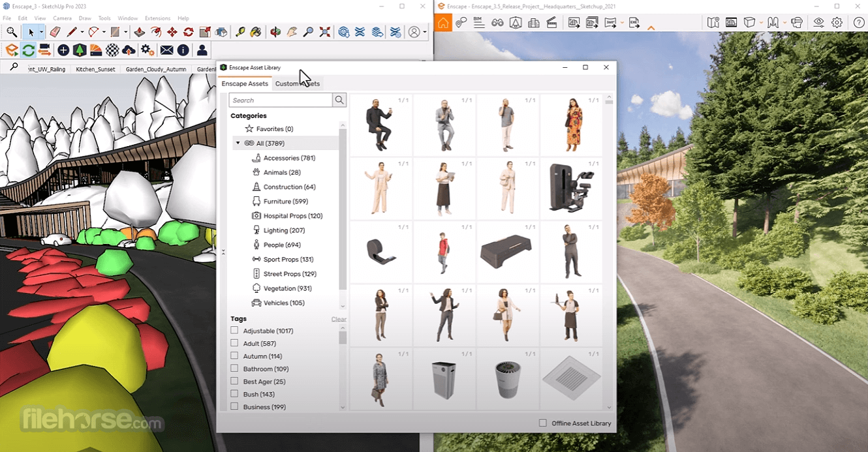
Task: Toggle the Enscape Safe Frame icon
Action: click(731, 23)
